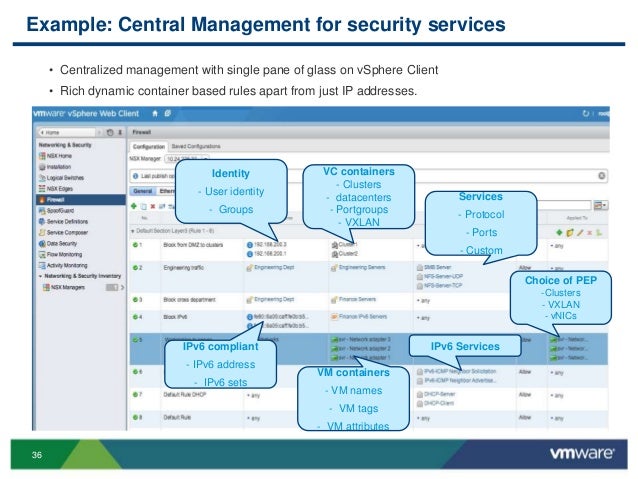
Task: Click Engineering Dept source in rule 2
Action: [270, 267]
